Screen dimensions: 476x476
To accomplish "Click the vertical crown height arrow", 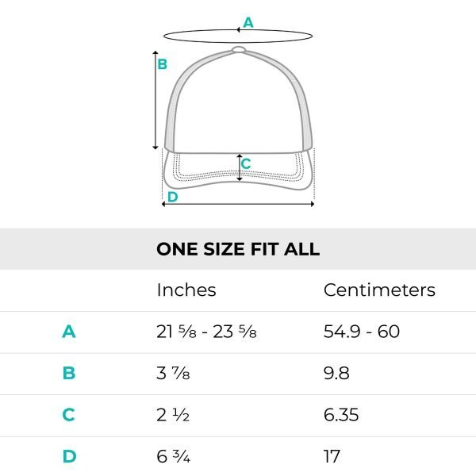I will 155,99.
